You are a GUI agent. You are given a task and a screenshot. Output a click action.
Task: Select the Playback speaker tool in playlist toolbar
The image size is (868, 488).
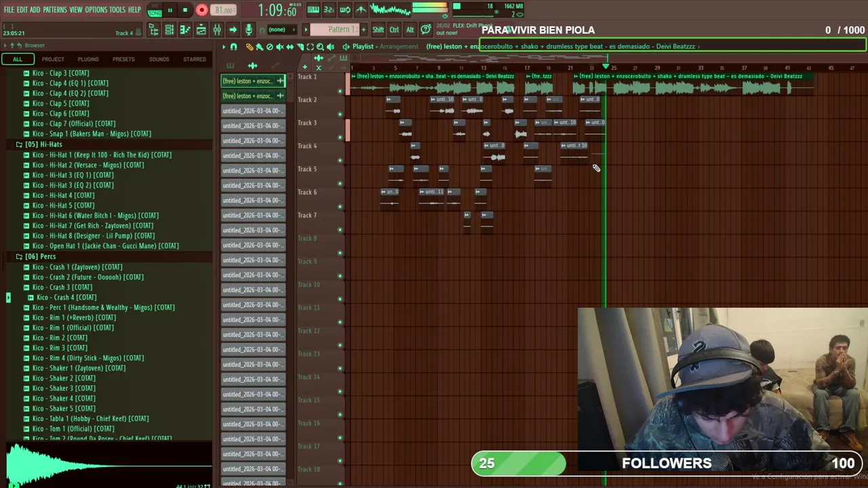[330, 47]
